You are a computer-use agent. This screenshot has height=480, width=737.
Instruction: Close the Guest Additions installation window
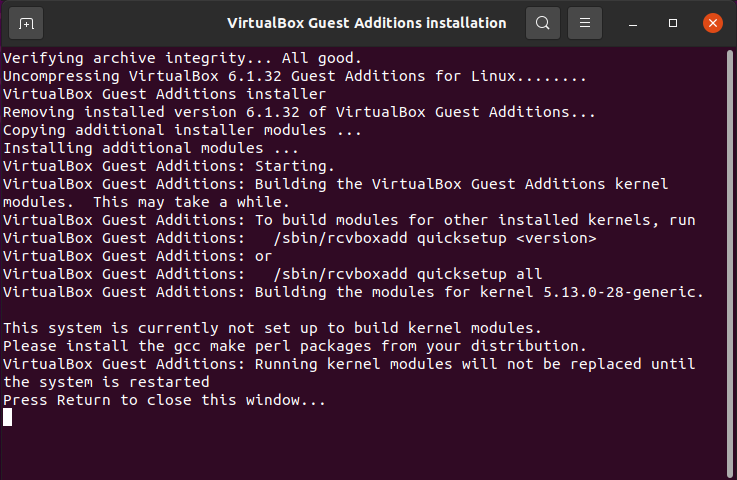pos(713,23)
